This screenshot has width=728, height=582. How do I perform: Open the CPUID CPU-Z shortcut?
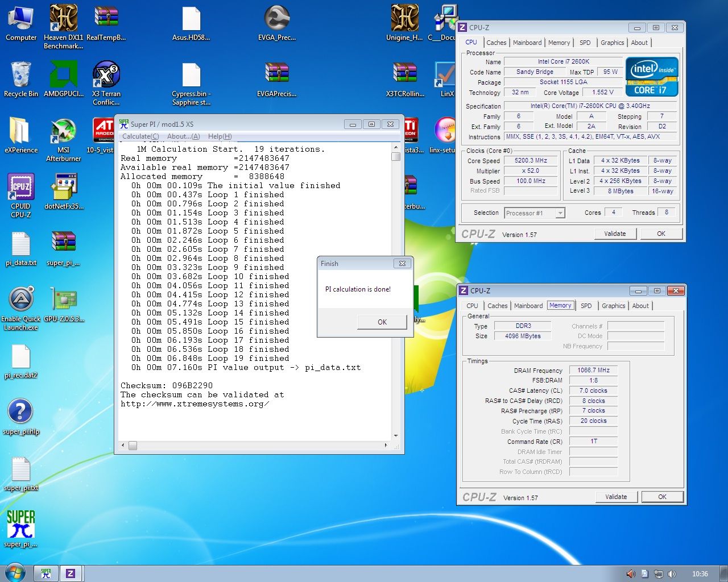[x=21, y=196]
